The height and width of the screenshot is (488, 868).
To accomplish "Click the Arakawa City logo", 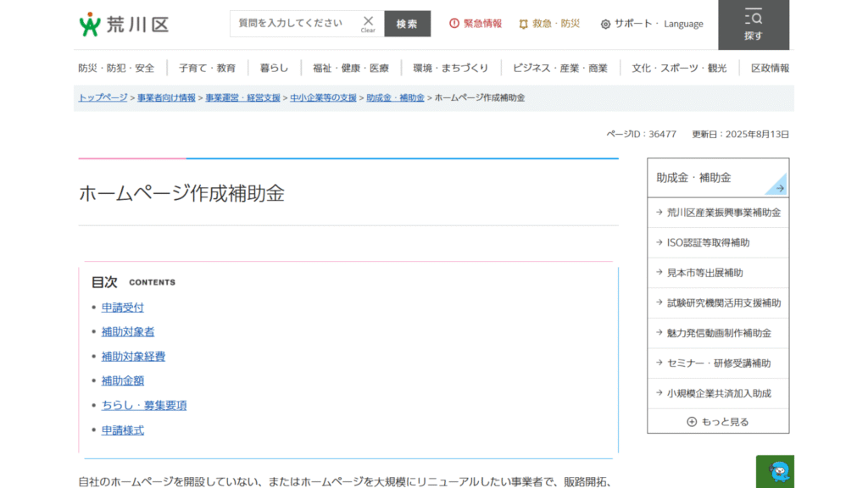I will point(124,24).
